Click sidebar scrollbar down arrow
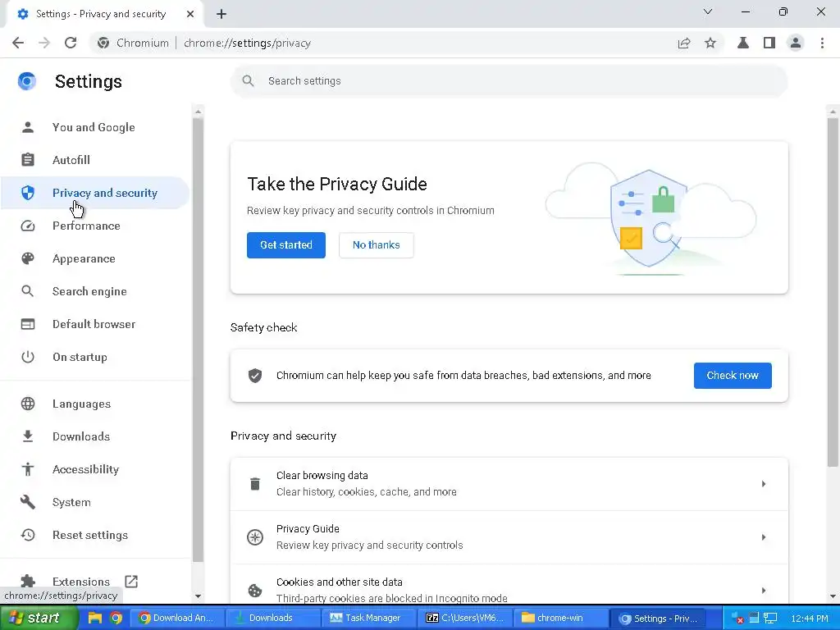This screenshot has height=630, width=840. click(x=199, y=596)
